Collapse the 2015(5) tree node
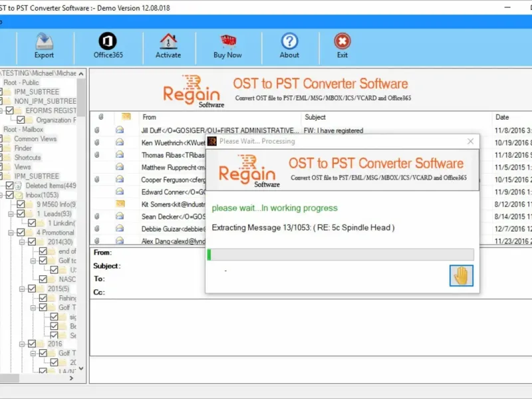Viewport: 532px width, 399px height. [22, 289]
